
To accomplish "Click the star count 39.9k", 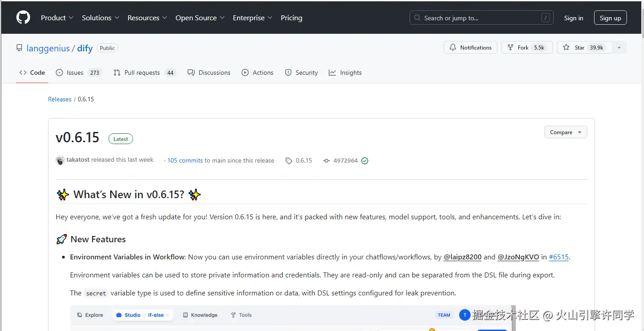I will [x=597, y=47].
